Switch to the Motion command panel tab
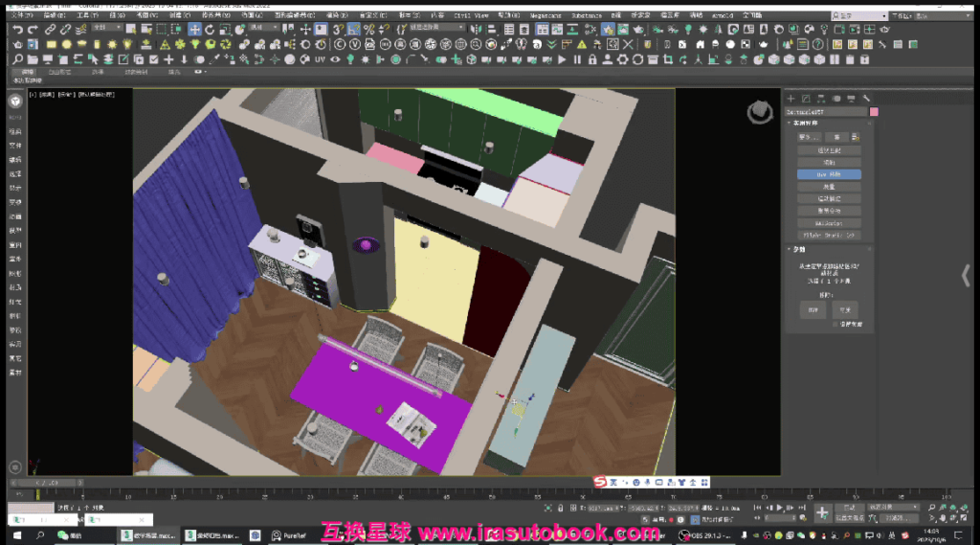 tap(836, 99)
